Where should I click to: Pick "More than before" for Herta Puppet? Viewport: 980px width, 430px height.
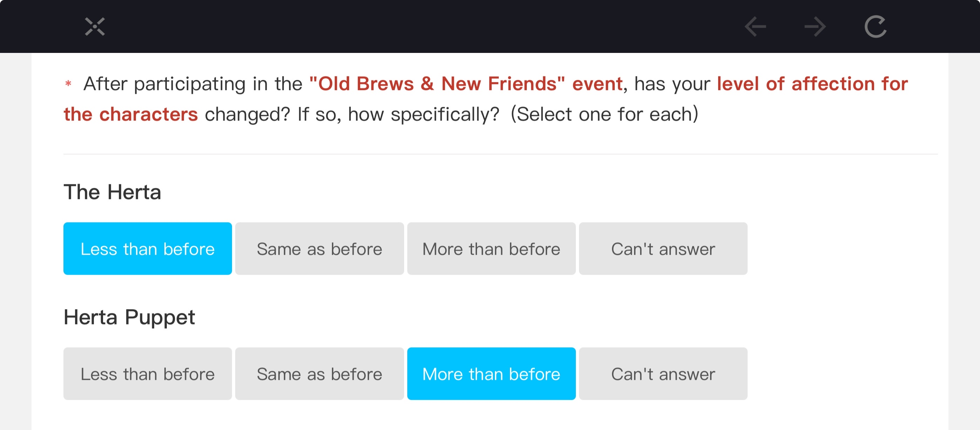(491, 374)
